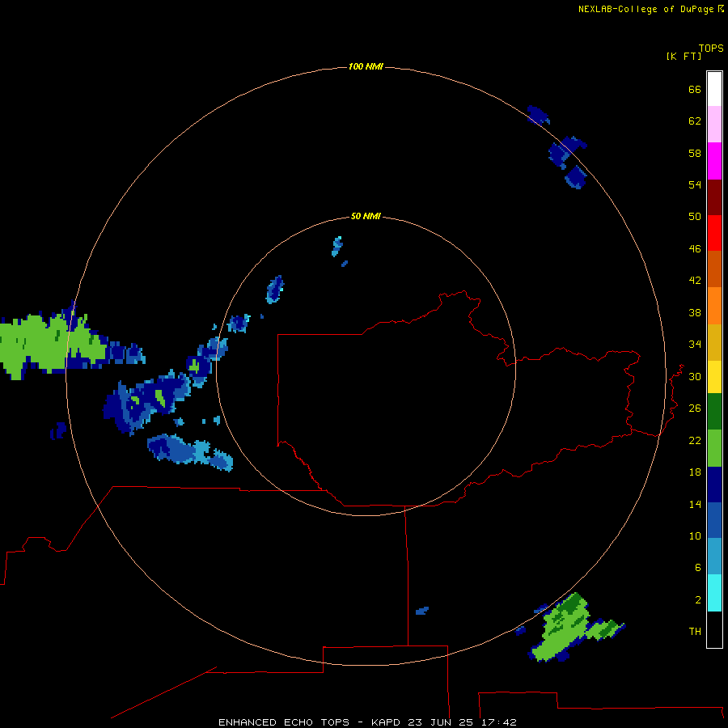Click the legend value 66
The image size is (728, 728).
click(x=695, y=89)
